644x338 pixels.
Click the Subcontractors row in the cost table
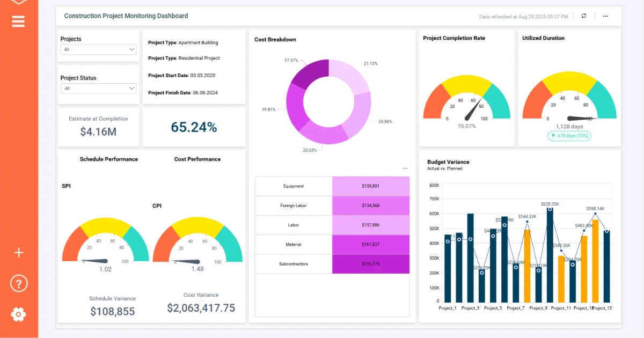(x=294, y=263)
